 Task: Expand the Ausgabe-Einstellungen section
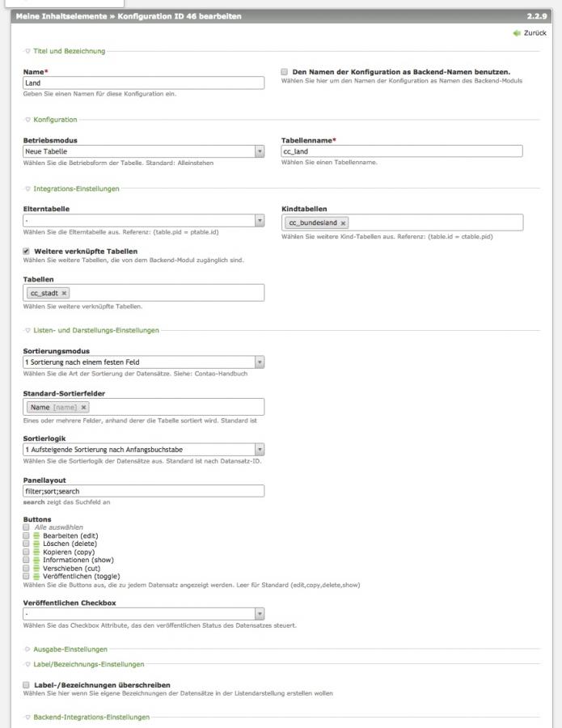point(69,649)
